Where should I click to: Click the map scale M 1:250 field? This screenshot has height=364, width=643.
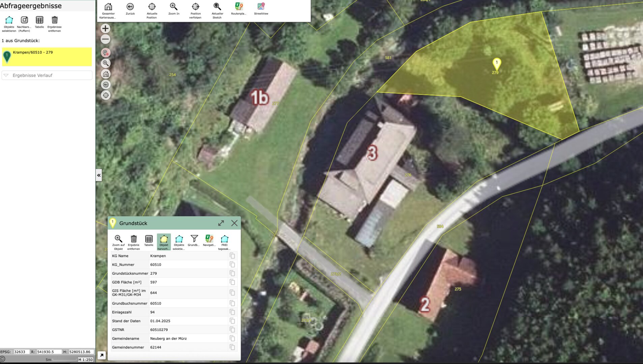(86, 360)
